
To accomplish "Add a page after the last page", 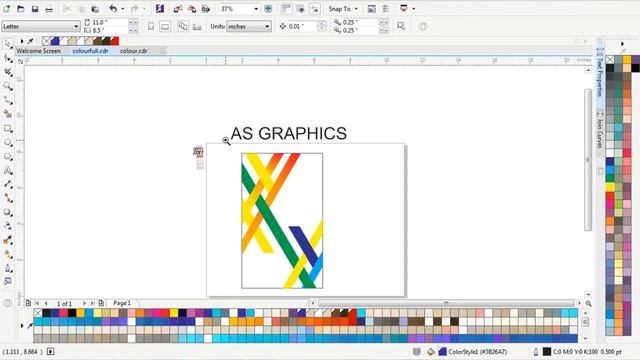I will [101, 303].
